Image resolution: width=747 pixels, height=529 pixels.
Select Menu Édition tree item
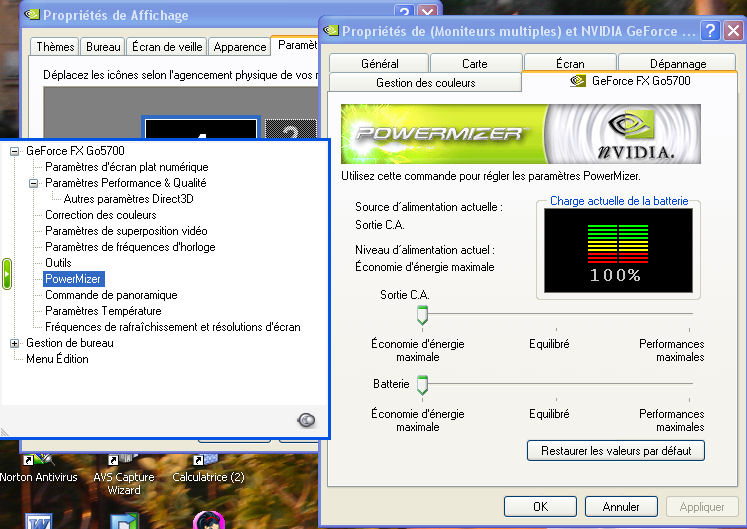coord(57,359)
